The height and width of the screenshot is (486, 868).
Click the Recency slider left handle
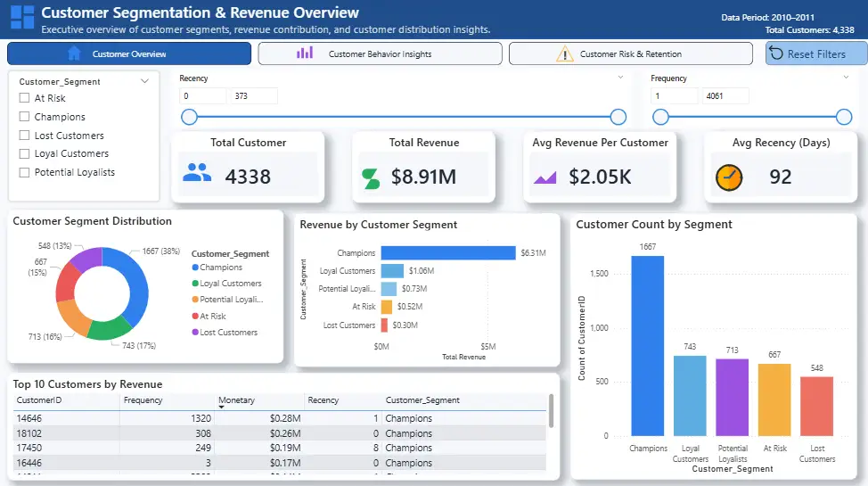(x=189, y=117)
